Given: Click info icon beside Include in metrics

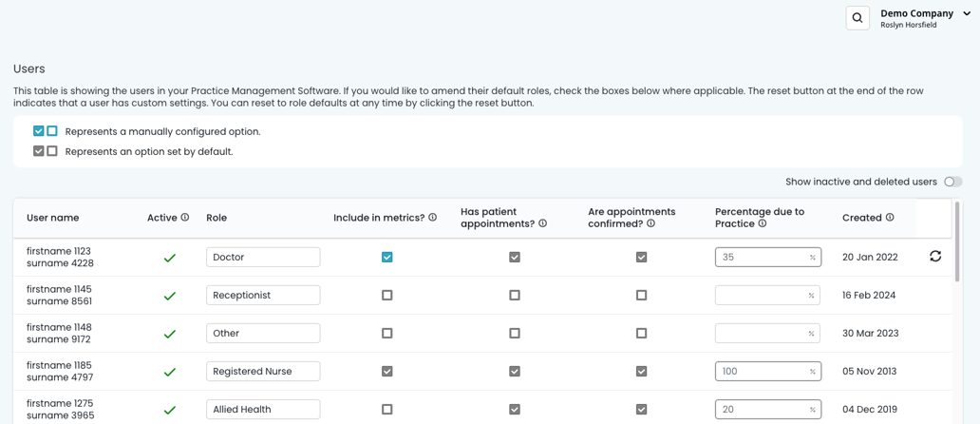Looking at the screenshot, I should [x=433, y=218].
